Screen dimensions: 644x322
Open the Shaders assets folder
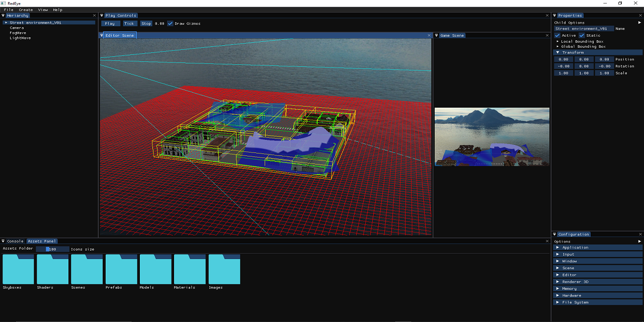[x=52, y=270]
